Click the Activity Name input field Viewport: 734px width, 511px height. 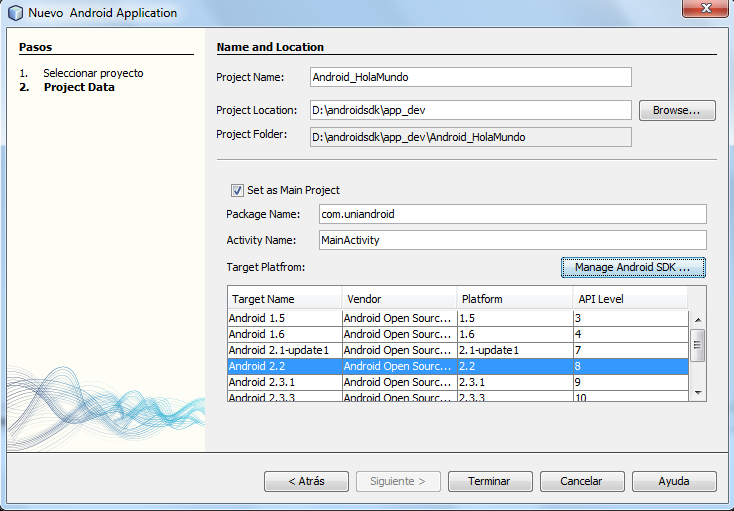512,240
